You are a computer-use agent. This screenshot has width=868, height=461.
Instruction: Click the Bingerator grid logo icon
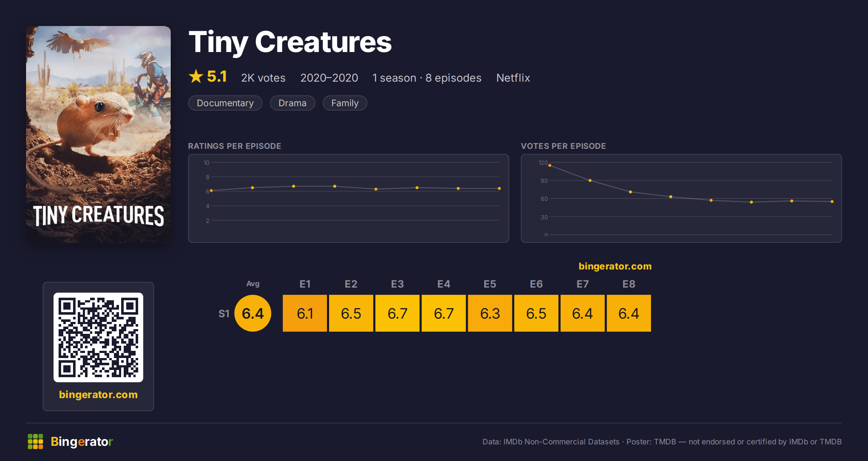click(x=35, y=441)
